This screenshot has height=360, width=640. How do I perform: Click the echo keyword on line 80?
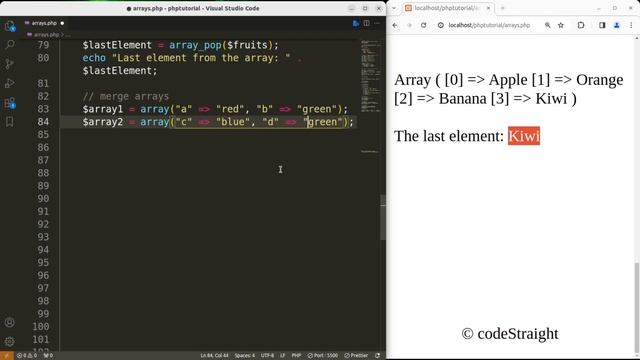pos(94,58)
